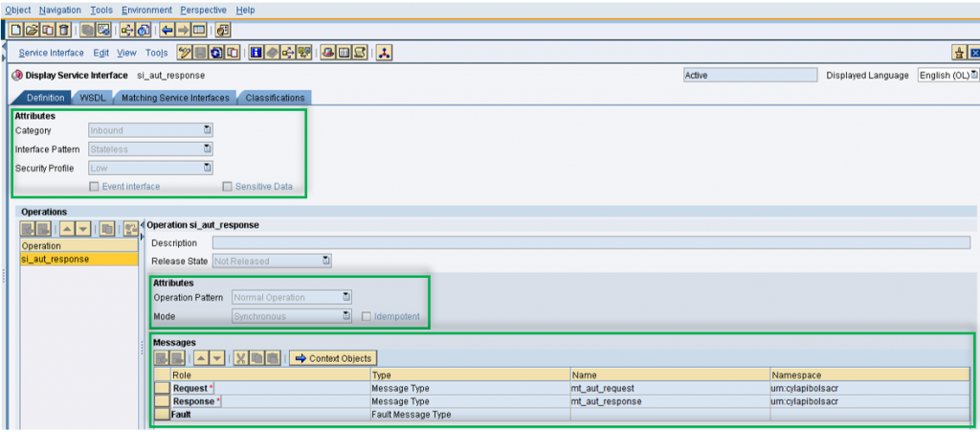Image resolution: width=980 pixels, height=433 pixels.
Task: Click the window layout icon next to forward arrow
Action: pos(199,30)
